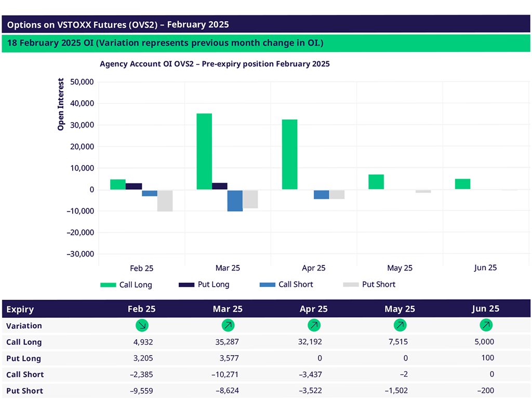532x413 pixels.
Task: Click the blue Call Short legend swatch
Action: point(267,285)
